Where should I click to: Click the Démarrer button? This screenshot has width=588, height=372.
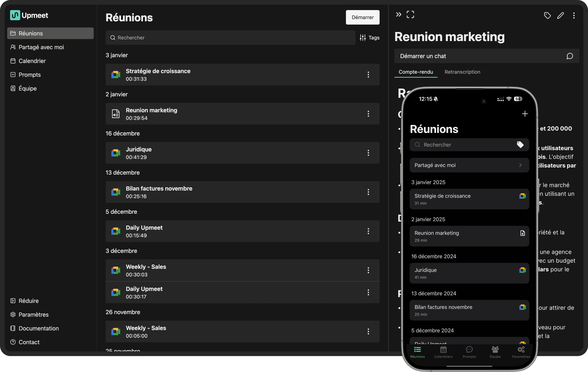[362, 17]
